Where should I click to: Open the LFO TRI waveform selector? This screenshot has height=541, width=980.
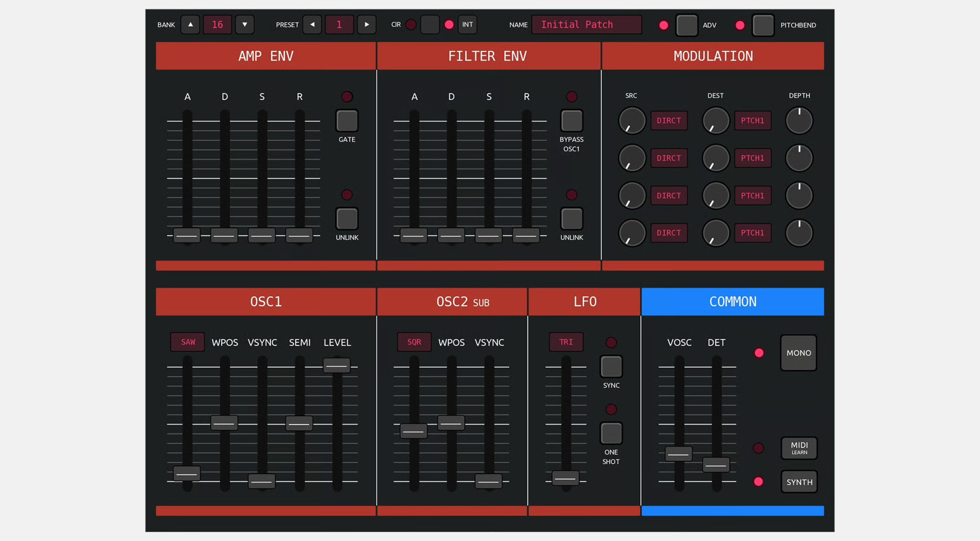(x=566, y=342)
